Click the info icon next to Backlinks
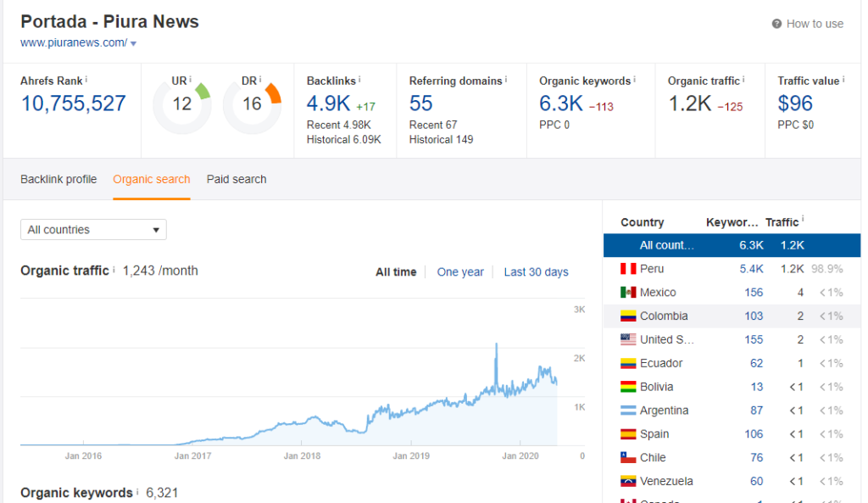Viewport: 868px width, 503px height. tap(359, 80)
